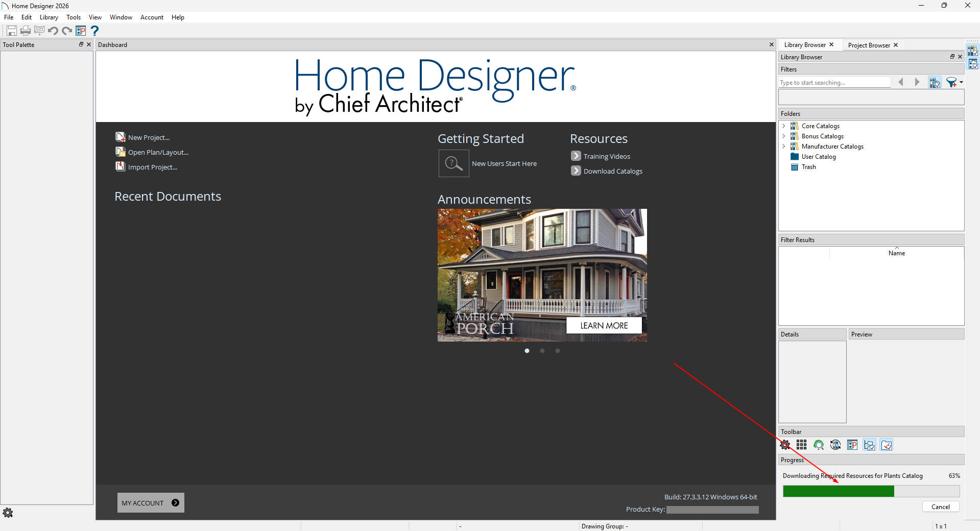The height and width of the screenshot is (531, 980).
Task: Click the grid view icon in Library Toolbar
Action: pyautogui.click(x=802, y=445)
